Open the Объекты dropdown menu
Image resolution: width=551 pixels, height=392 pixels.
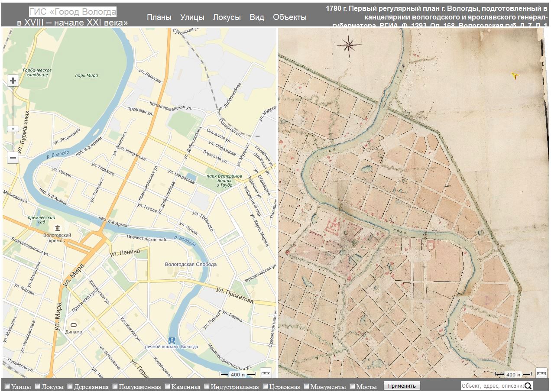coord(289,17)
